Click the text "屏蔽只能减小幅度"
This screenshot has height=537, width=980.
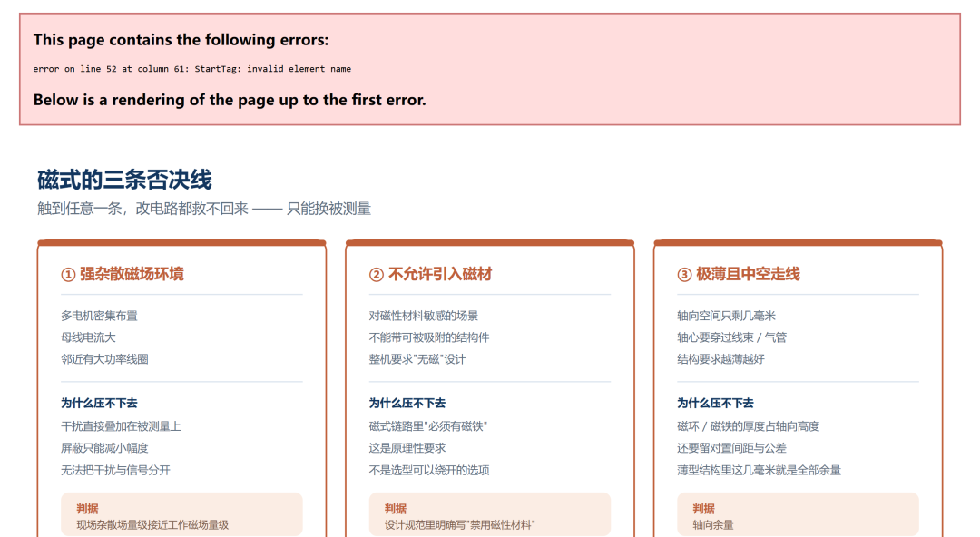[104, 448]
